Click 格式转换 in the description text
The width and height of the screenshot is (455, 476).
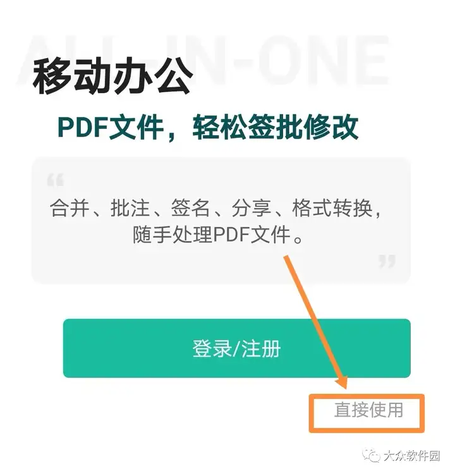click(332, 208)
